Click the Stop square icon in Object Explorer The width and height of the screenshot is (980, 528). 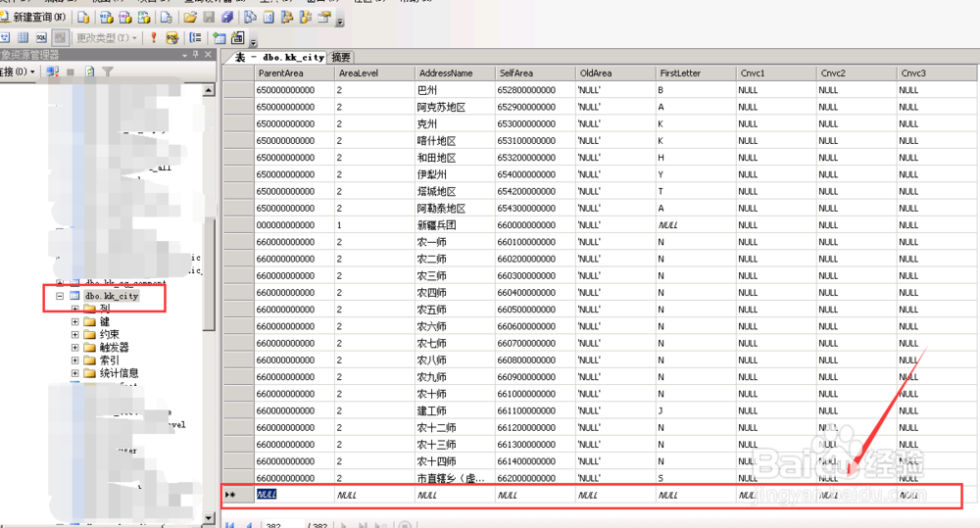(71, 72)
